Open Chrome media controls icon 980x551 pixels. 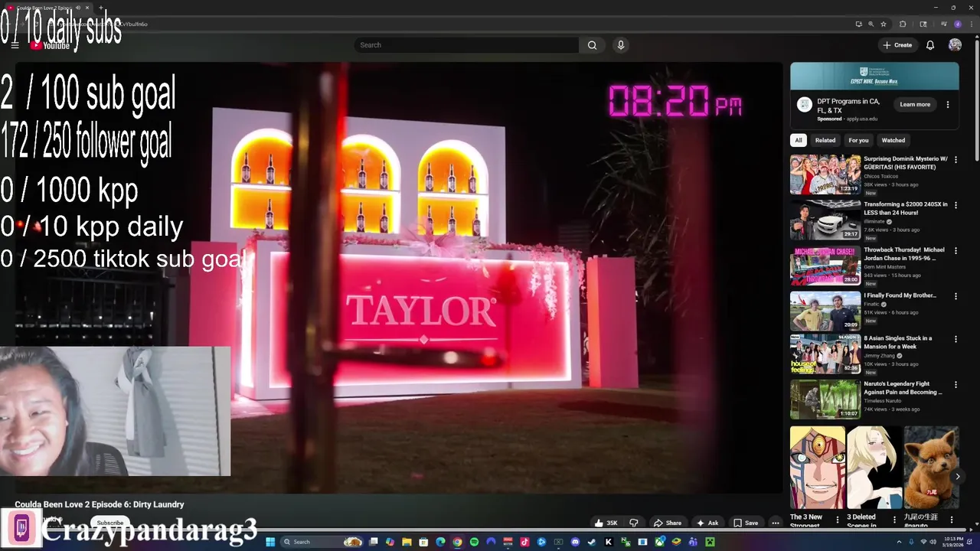944,24
